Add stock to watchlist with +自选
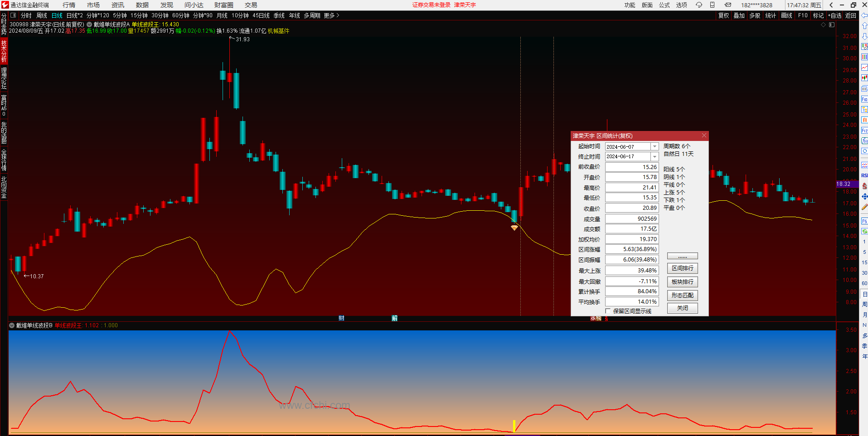The height and width of the screenshot is (436, 868). pyautogui.click(x=835, y=15)
